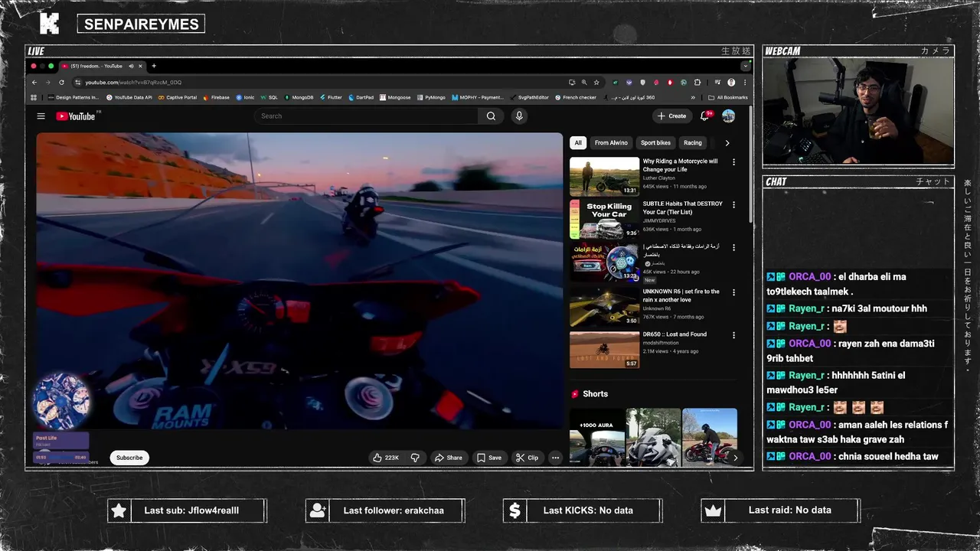Mute the freedom YouTube tab audio icon
Viewport: 980px width, 551px height.
(x=131, y=66)
